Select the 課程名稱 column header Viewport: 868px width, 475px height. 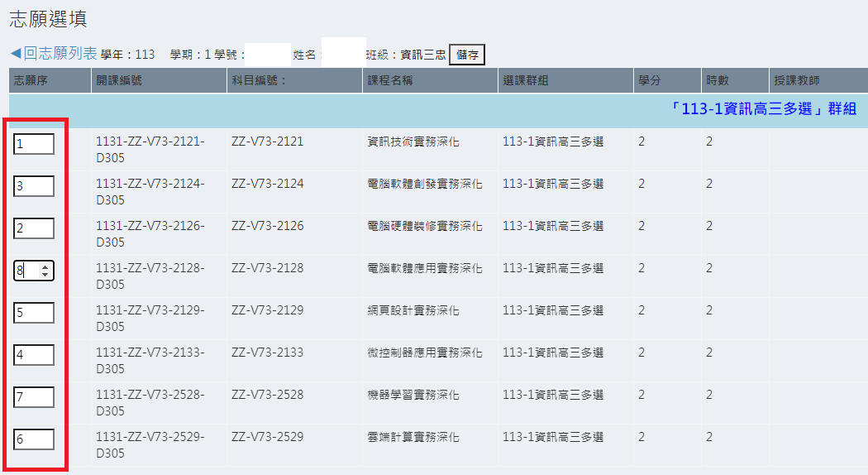pos(390,81)
